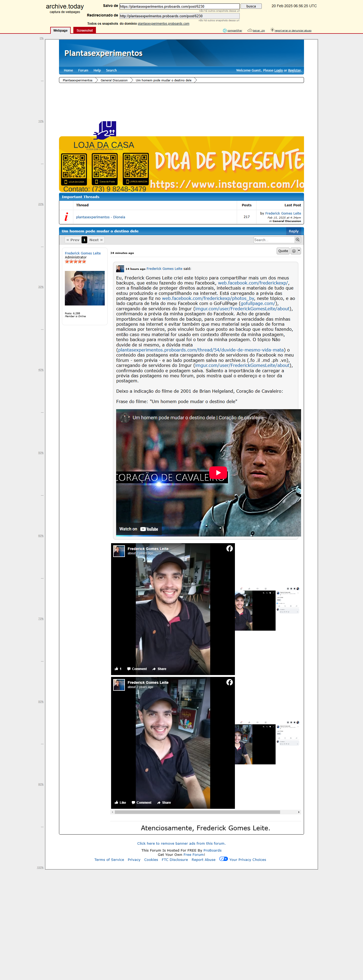Expand the post options dropdown arrow
Image resolution: width=363 pixels, height=980 pixels.
pyautogui.click(x=299, y=251)
